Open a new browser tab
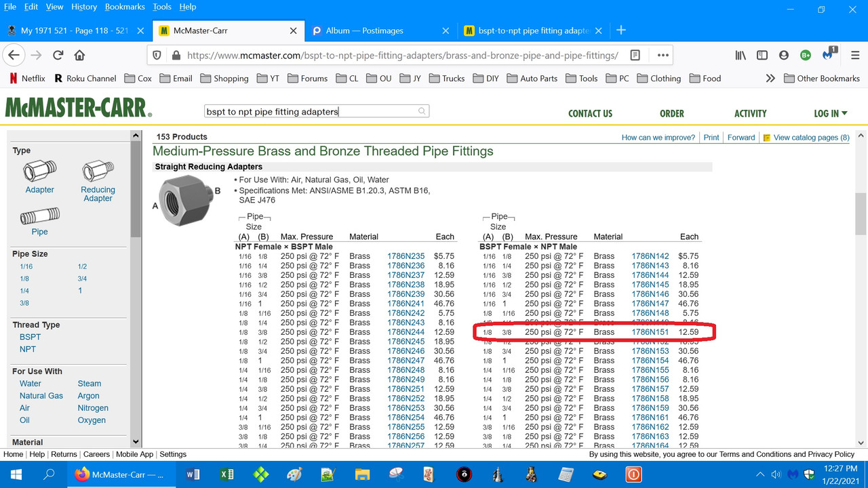This screenshot has width=868, height=488. [621, 30]
